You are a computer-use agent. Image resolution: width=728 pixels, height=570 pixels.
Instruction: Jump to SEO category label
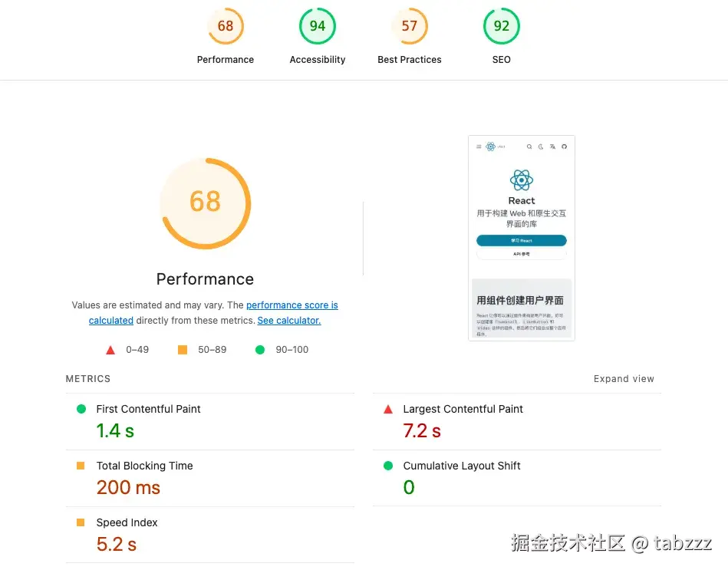[502, 59]
